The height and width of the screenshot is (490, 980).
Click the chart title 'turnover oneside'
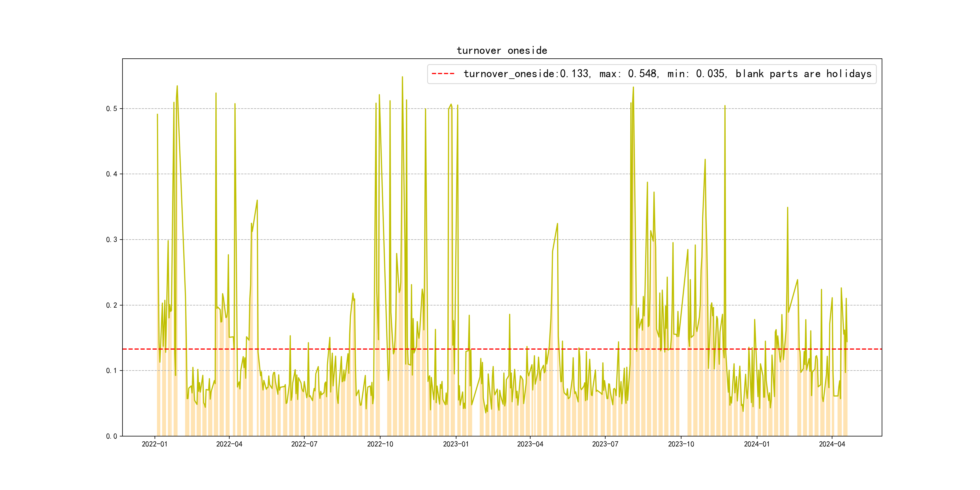tap(502, 51)
